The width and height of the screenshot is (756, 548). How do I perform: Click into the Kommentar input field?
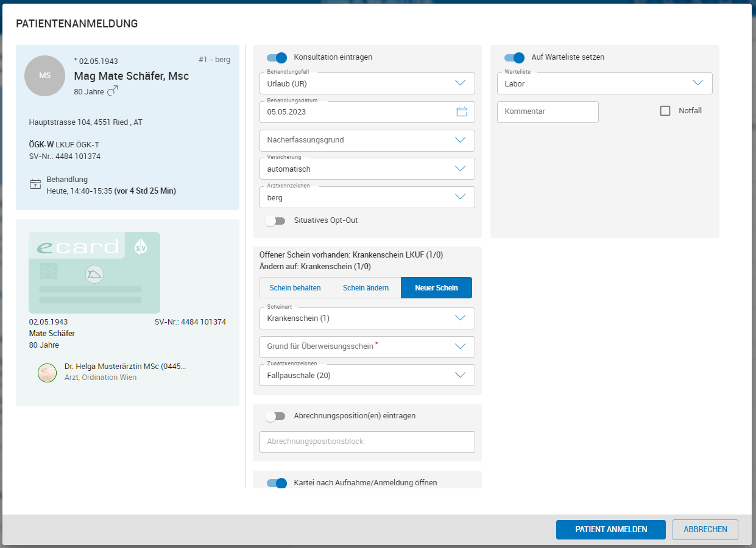pyautogui.click(x=548, y=112)
